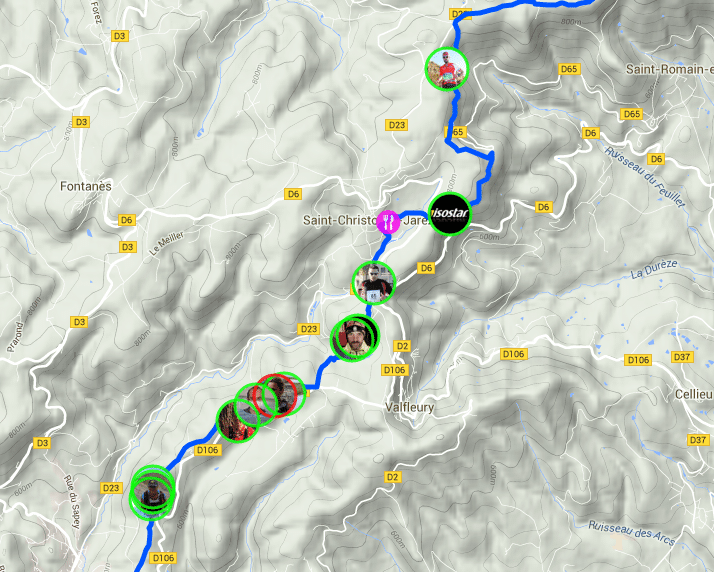Click the runner avatar cluster beside D23
This screenshot has height=572, width=714.
pyautogui.click(x=152, y=493)
